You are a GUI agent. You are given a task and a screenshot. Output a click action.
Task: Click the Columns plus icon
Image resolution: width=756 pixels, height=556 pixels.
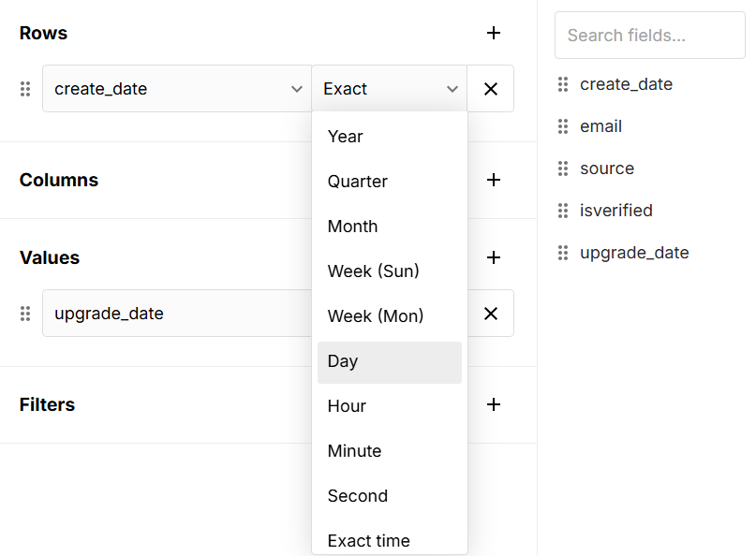pos(494,182)
